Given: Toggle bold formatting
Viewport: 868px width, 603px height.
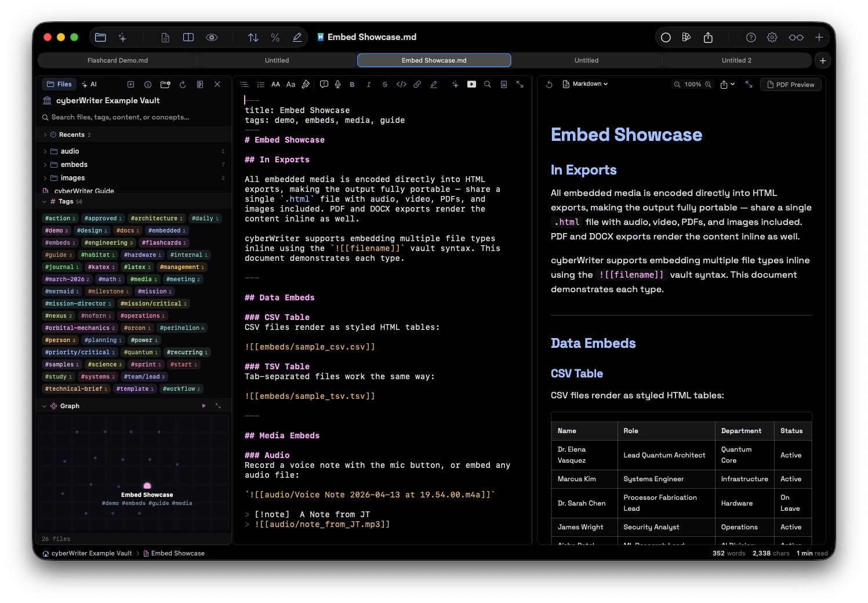Looking at the screenshot, I should (352, 85).
